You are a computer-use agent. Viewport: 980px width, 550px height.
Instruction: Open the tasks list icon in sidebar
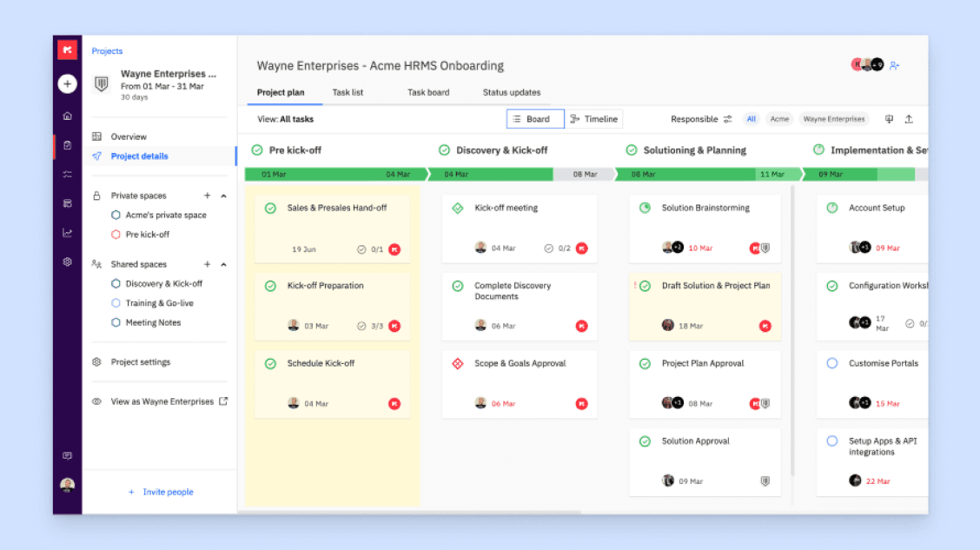pyautogui.click(x=67, y=175)
